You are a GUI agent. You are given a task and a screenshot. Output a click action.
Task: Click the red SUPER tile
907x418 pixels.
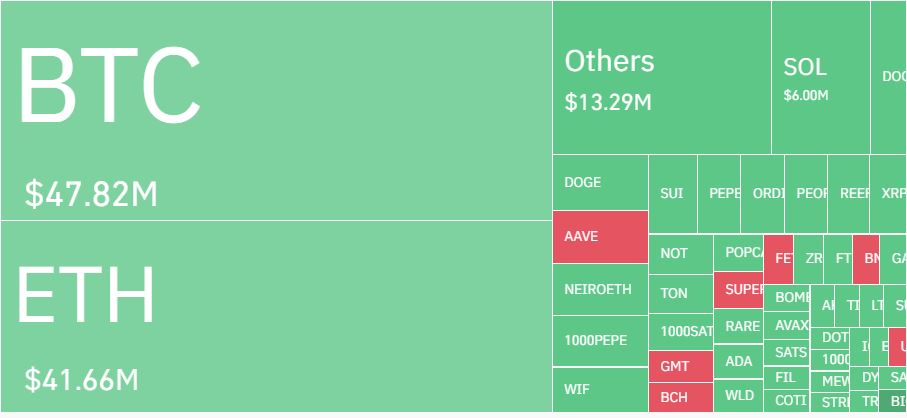pyautogui.click(x=739, y=290)
